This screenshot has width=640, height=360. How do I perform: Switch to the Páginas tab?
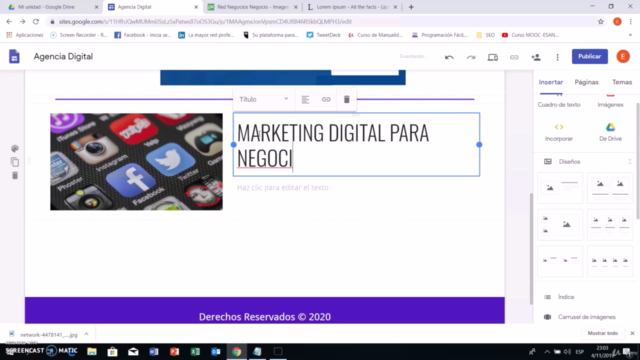pos(586,82)
